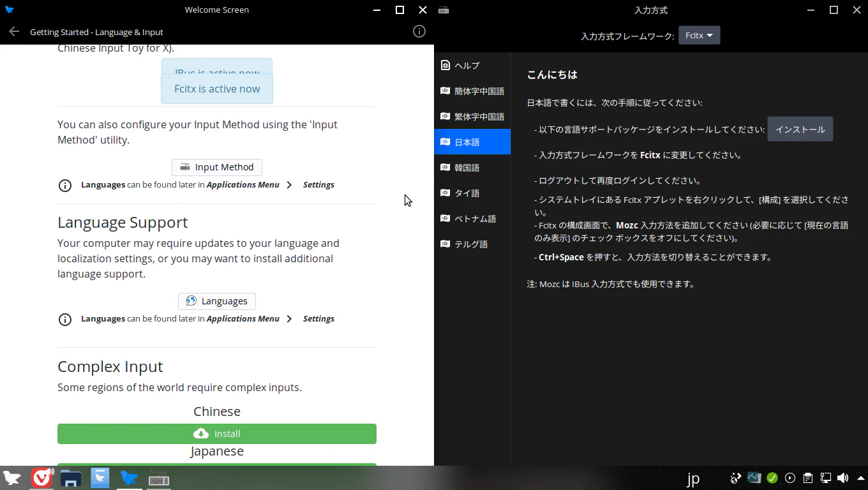Open the file manager taskbar icon
The width and height of the screenshot is (868, 490).
coord(71,478)
